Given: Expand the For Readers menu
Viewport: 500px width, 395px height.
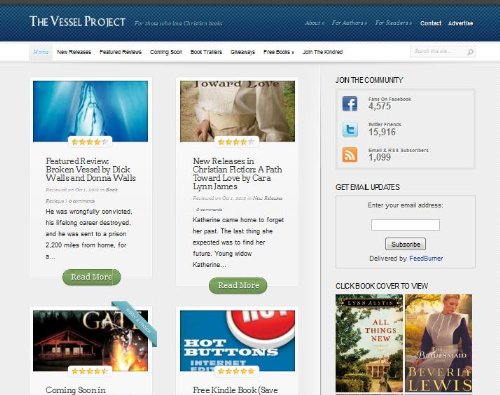Looking at the screenshot, I should 393,23.
